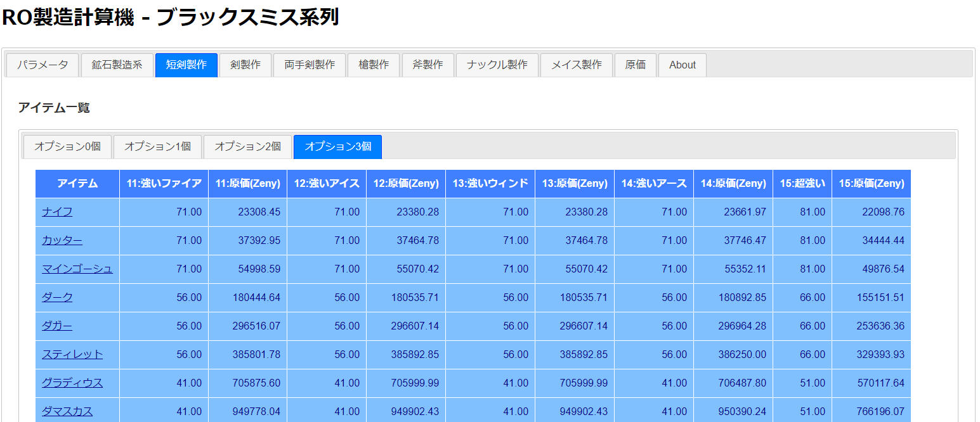The height and width of the screenshot is (422, 980).
Task: Open the マインゴーシュ link
Action: point(77,269)
